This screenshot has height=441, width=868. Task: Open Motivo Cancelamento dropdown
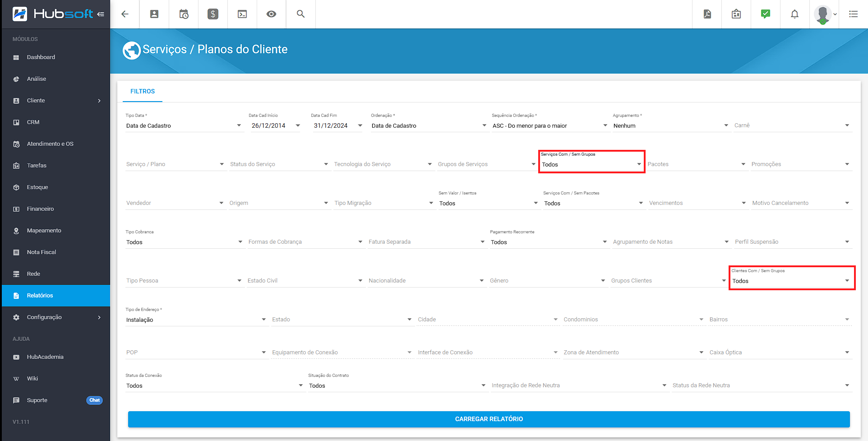(x=801, y=203)
